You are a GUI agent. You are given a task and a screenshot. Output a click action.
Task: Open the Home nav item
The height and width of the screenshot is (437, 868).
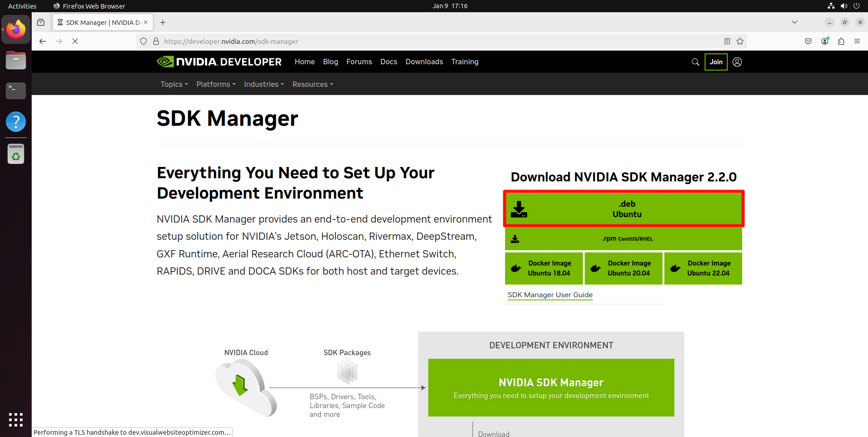[305, 62]
